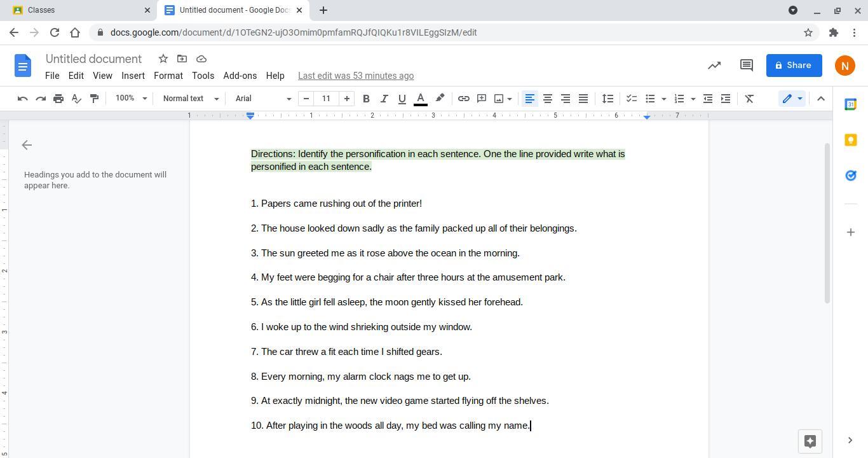Toggle Underline formatting
The height and width of the screenshot is (458, 868).
tap(402, 99)
